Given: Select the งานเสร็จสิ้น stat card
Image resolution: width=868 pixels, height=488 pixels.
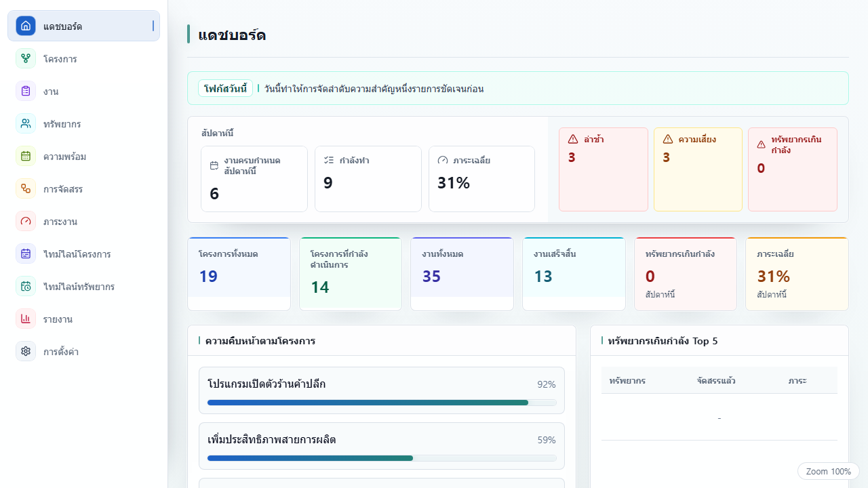Looking at the screenshot, I should [x=574, y=274].
